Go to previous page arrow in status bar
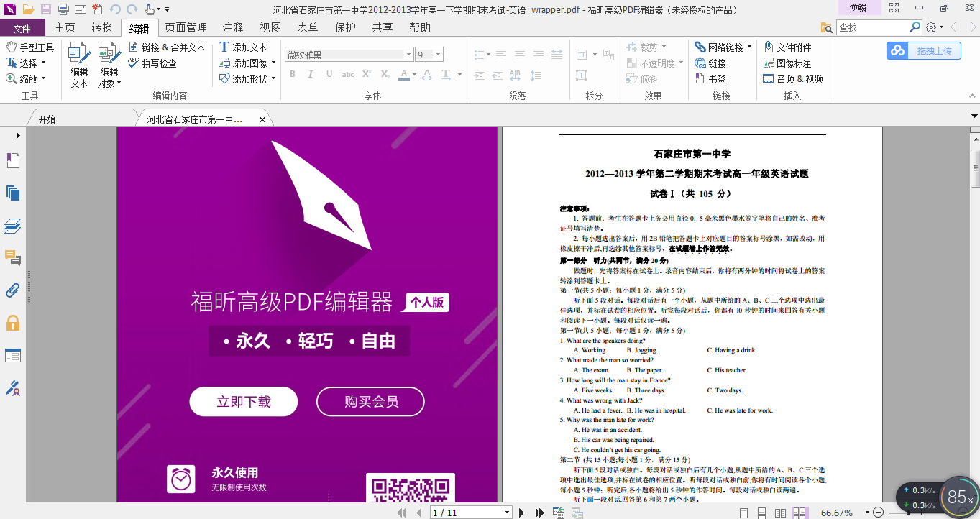Screen dimensions: 980x519 point(419,513)
